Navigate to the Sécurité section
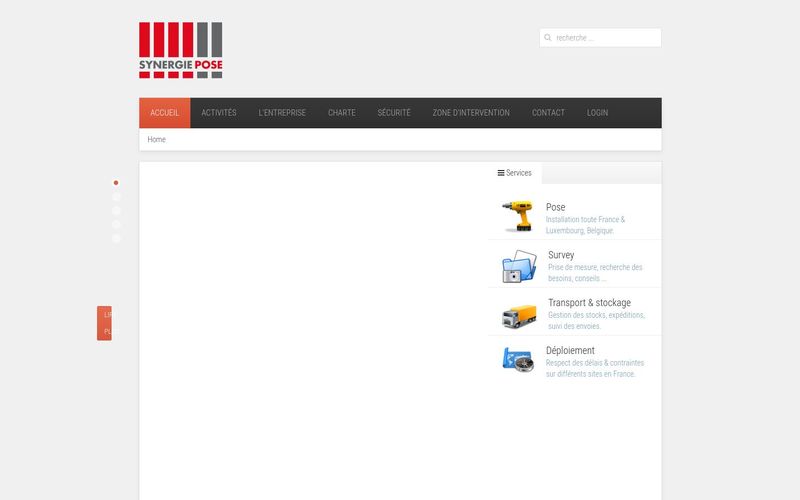Image resolution: width=800 pixels, height=500 pixels. pos(394,113)
